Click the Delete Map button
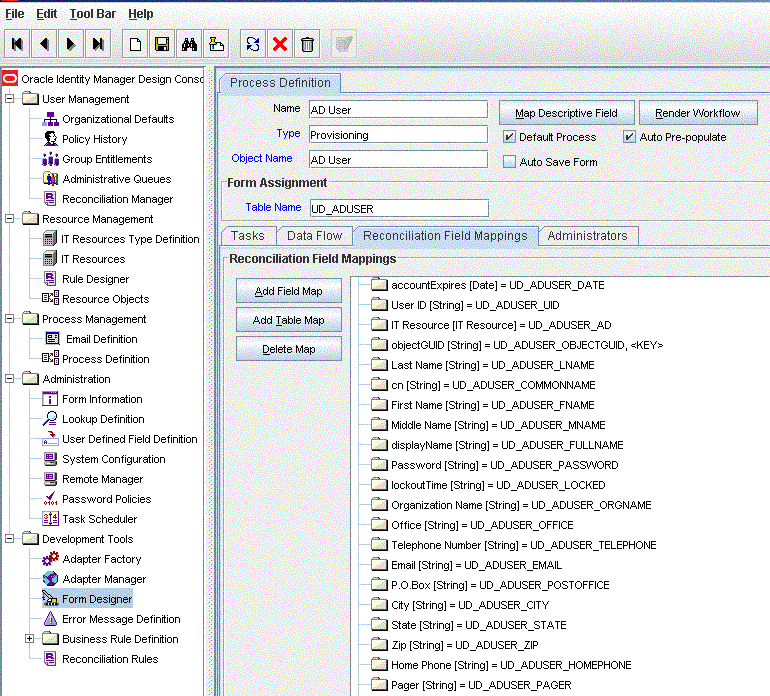This screenshot has height=696, width=770. click(x=289, y=349)
